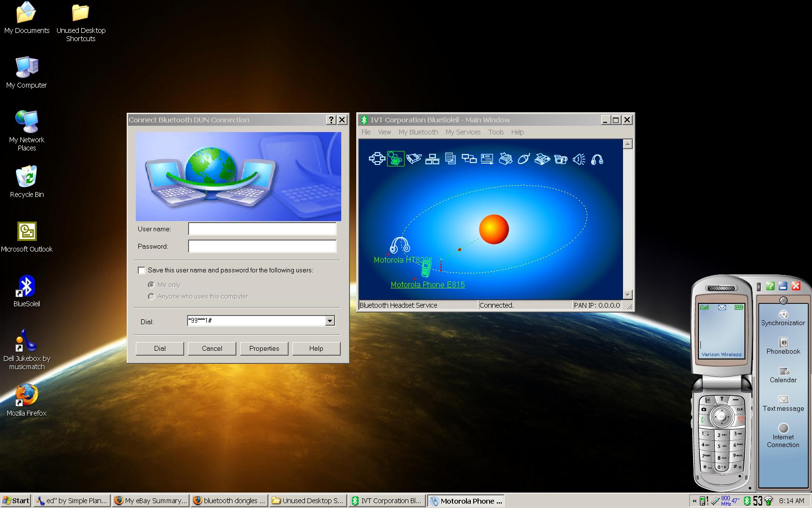
Task: Select the Information Synchronization service icon
Action: click(x=469, y=159)
